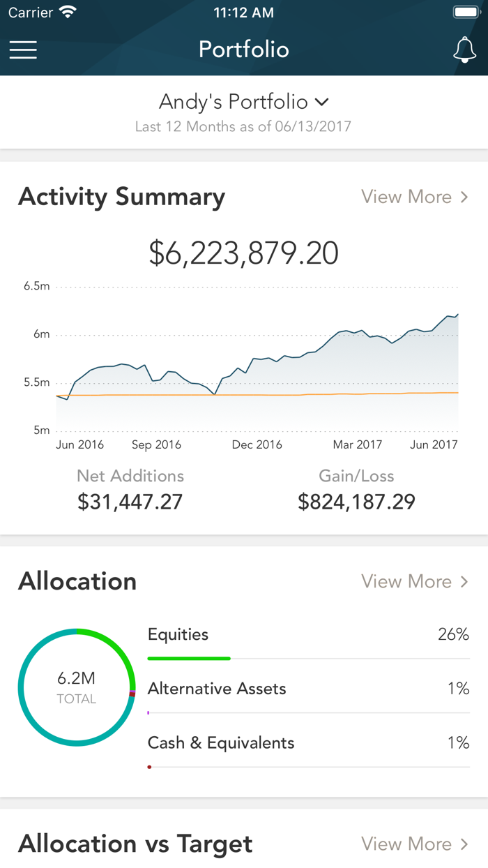Open notifications via the bell icon

pos(465,50)
